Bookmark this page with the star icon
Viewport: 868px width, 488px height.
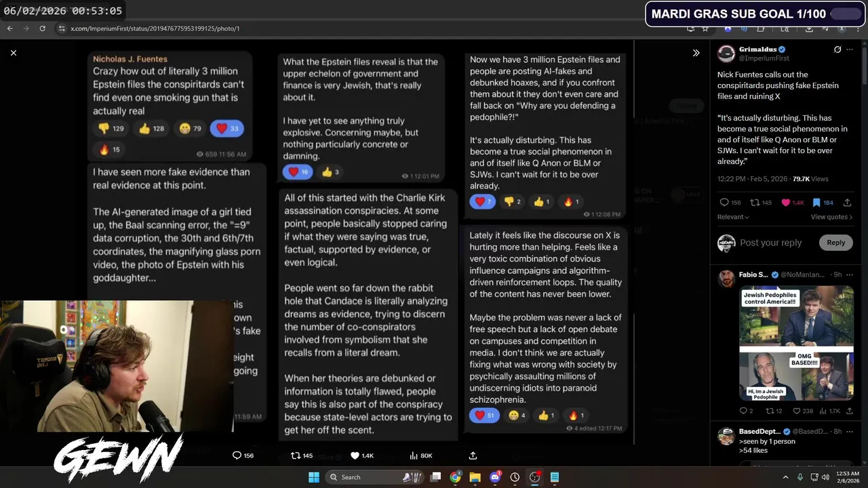pyautogui.click(x=705, y=28)
